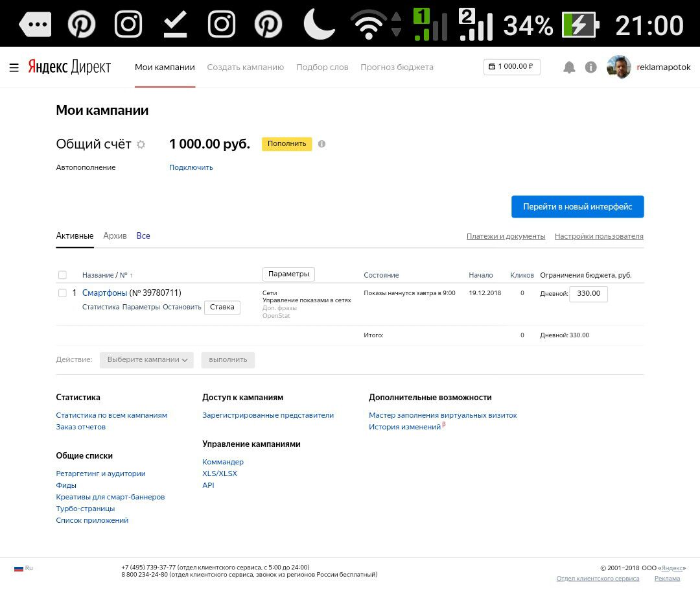700x600 pixels.
Task: Open Турбо-страницы link
Action: point(86,509)
